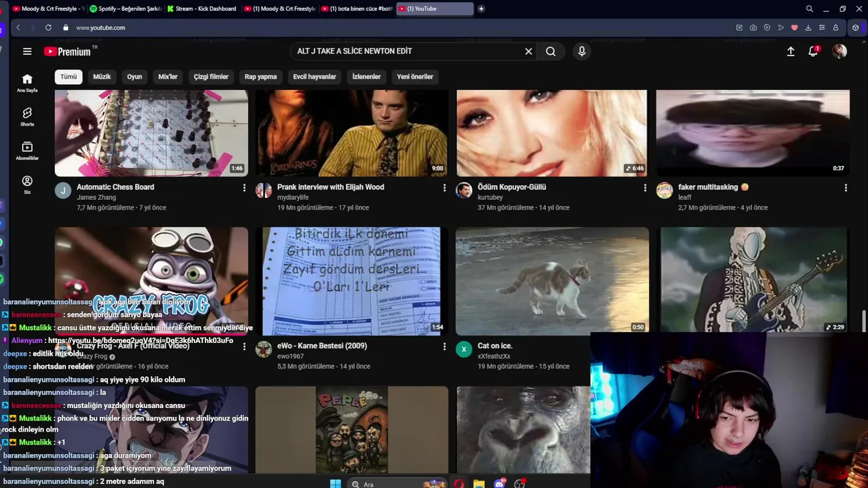The width and height of the screenshot is (868, 488).
Task: Open Abonelikler subscriptions in sidebar
Action: click(27, 150)
